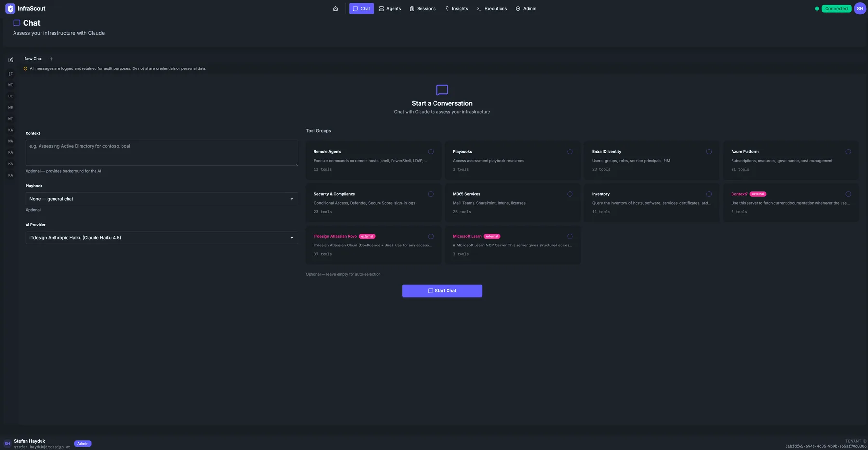
Task: Focus the Context text area
Action: point(162,153)
